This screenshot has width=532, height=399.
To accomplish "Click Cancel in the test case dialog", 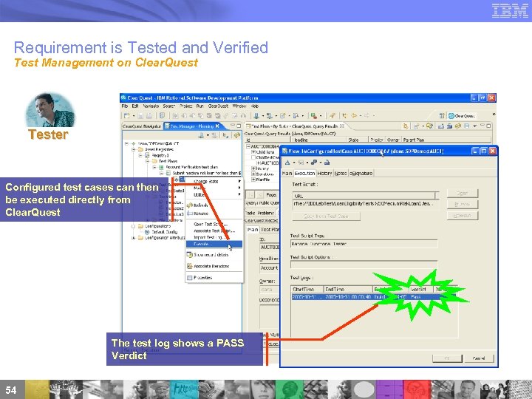I will (479, 358).
